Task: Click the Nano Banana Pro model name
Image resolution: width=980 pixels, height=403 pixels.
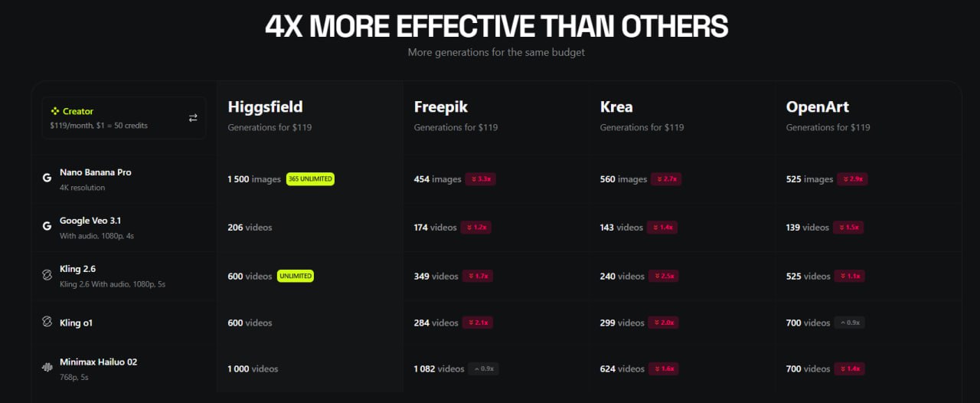Action: (96, 172)
